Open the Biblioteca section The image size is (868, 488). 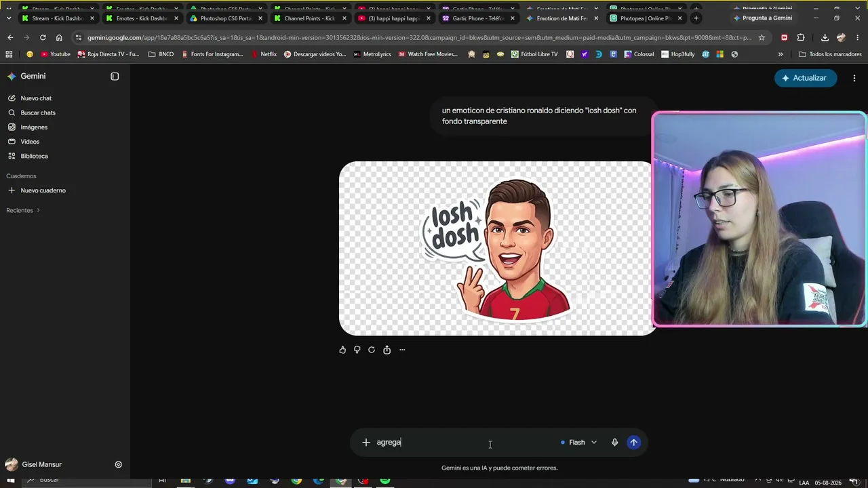tap(34, 156)
